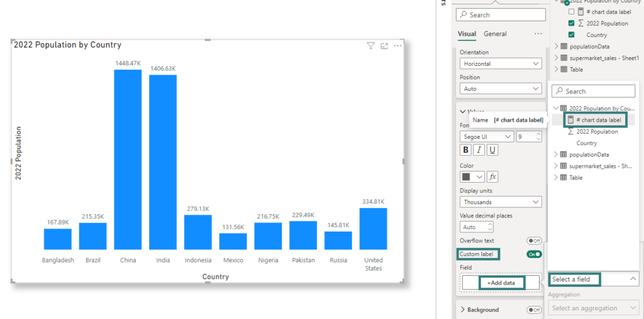The width and height of the screenshot is (644, 319).
Task: Click the 2022 Population y-axis title
Action: point(18,153)
